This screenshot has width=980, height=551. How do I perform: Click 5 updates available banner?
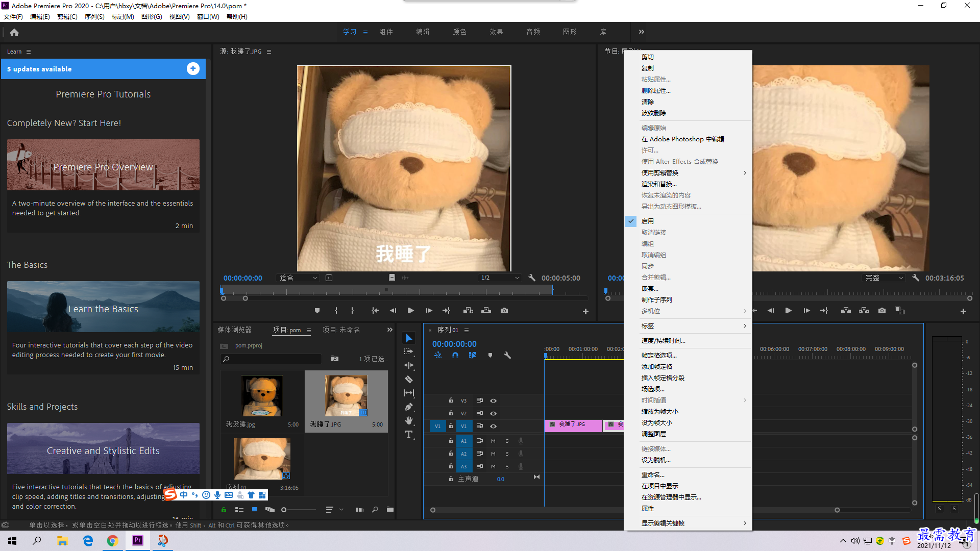(103, 69)
